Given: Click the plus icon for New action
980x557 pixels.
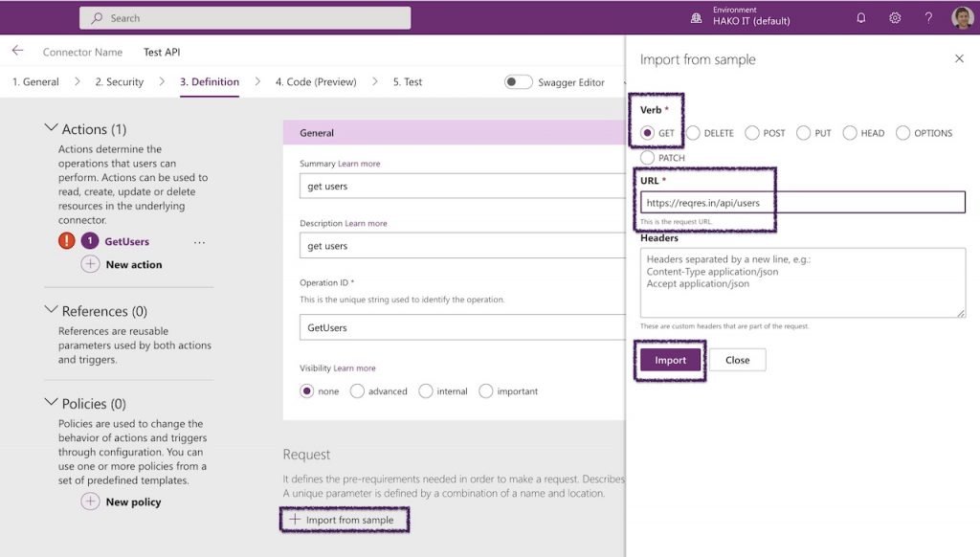Looking at the screenshot, I should point(91,264).
